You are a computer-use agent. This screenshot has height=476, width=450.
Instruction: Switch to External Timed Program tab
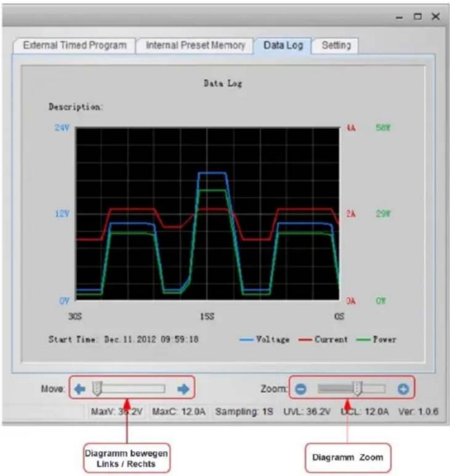point(74,46)
